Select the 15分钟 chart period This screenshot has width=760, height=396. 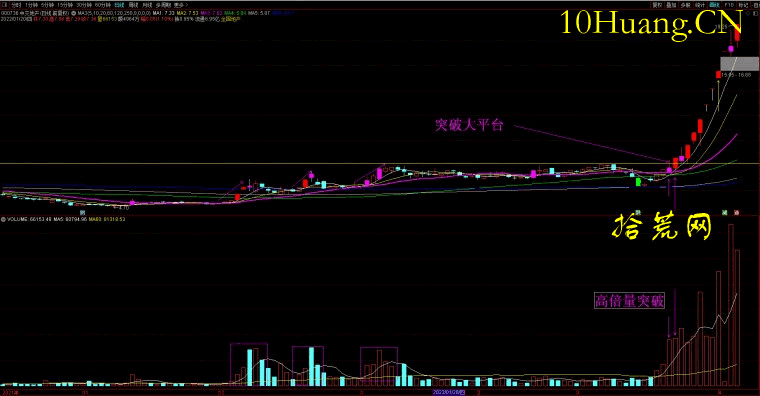(x=65, y=5)
